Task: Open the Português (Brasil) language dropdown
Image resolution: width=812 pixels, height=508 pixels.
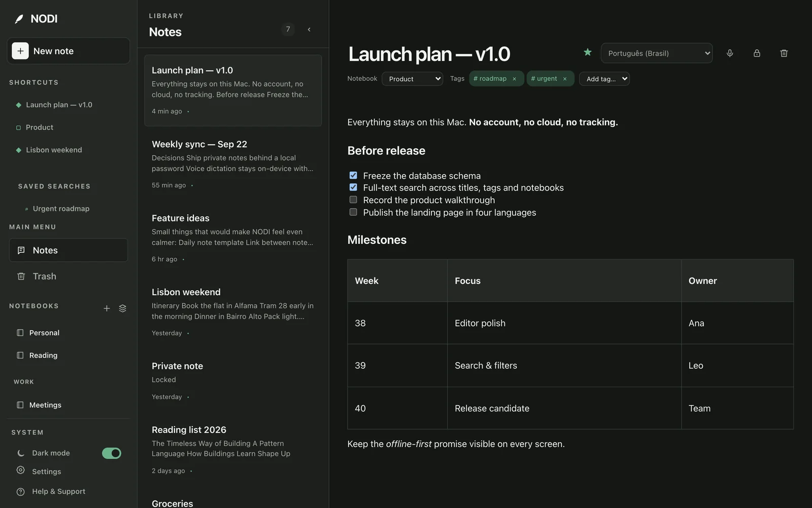Action: click(x=657, y=53)
